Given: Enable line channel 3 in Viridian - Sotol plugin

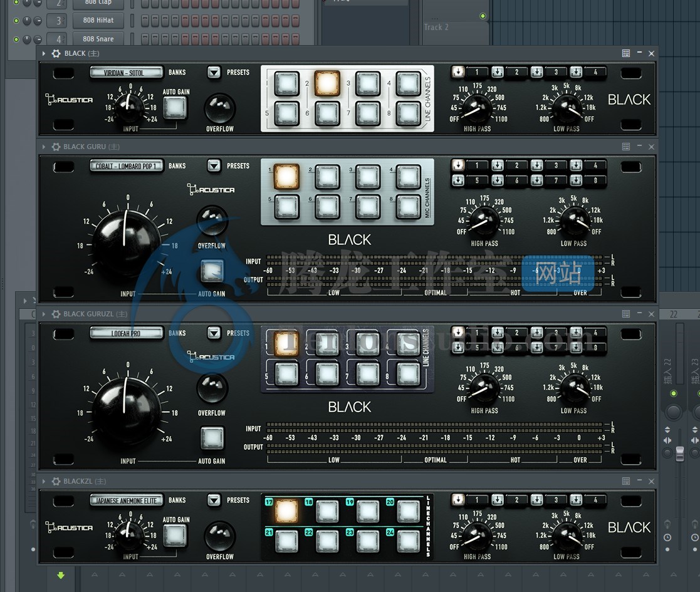Looking at the screenshot, I should [367, 83].
